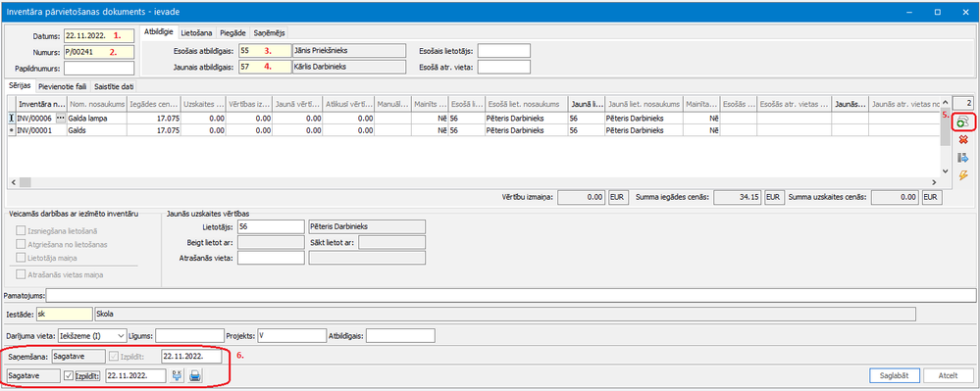The image size is (980, 391).
Task: Switch to the Lietošana tab
Action: [196, 32]
